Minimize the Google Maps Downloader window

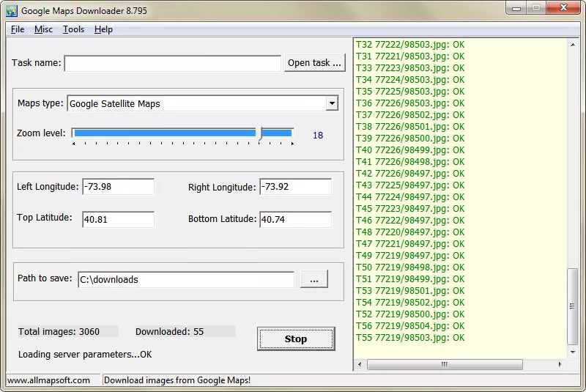coord(516,8)
